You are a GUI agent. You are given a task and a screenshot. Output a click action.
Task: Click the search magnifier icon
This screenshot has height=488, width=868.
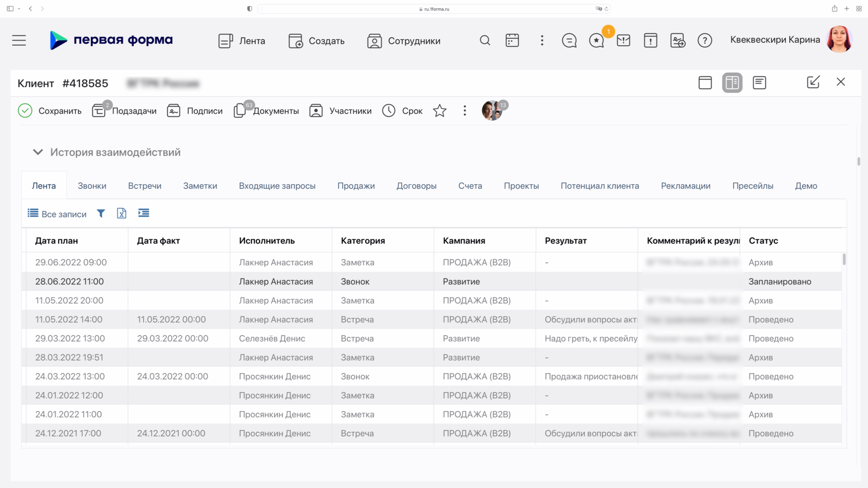tap(485, 41)
